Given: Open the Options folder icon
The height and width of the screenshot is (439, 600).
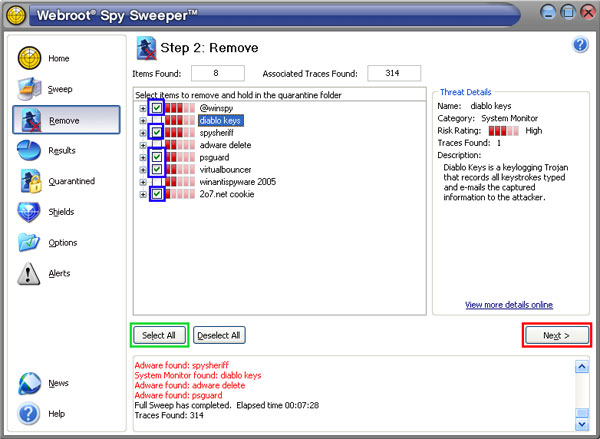Looking at the screenshot, I should point(29,242).
